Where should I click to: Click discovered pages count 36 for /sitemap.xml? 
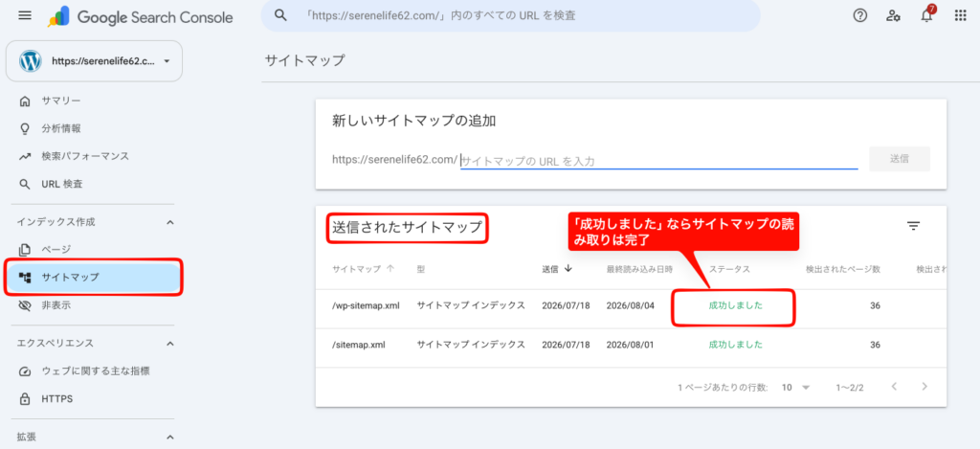[875, 345]
